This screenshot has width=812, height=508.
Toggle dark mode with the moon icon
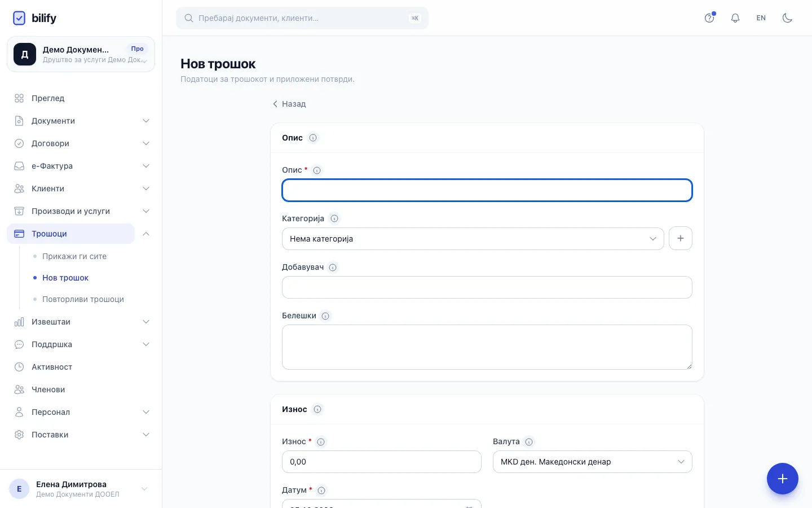coord(787,18)
